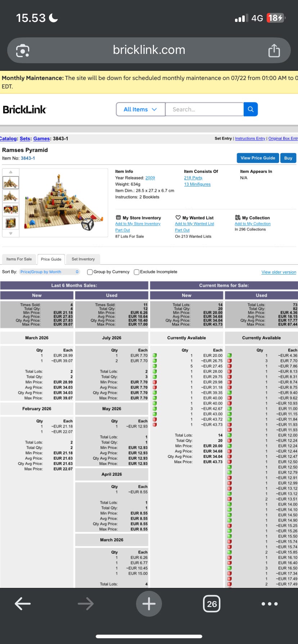Viewport: 298px width, 644px height.
Task: Click Add to My Wanted List link
Action: coord(194,224)
